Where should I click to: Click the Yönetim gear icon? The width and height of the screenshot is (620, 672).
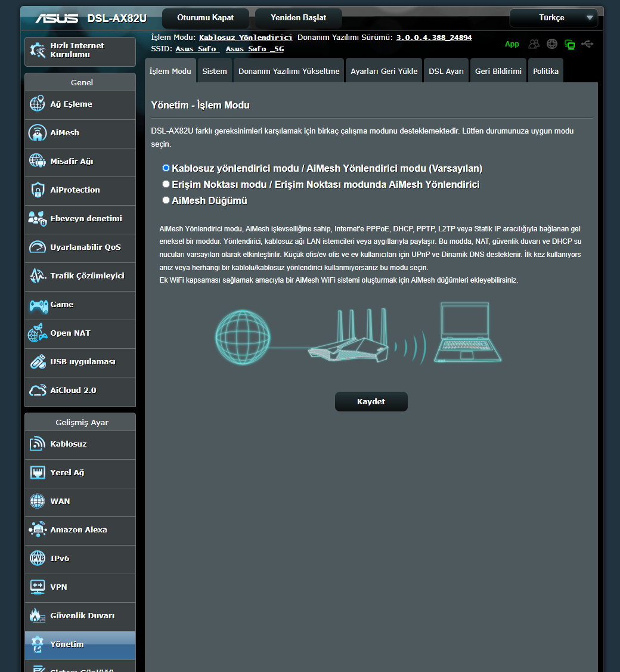(38, 644)
